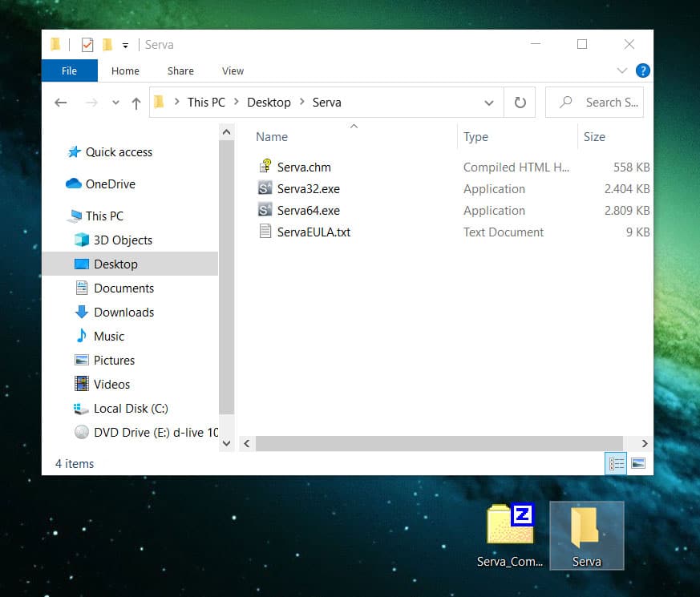Select Desktop in the navigation pane
The image size is (700, 597).
130,264
